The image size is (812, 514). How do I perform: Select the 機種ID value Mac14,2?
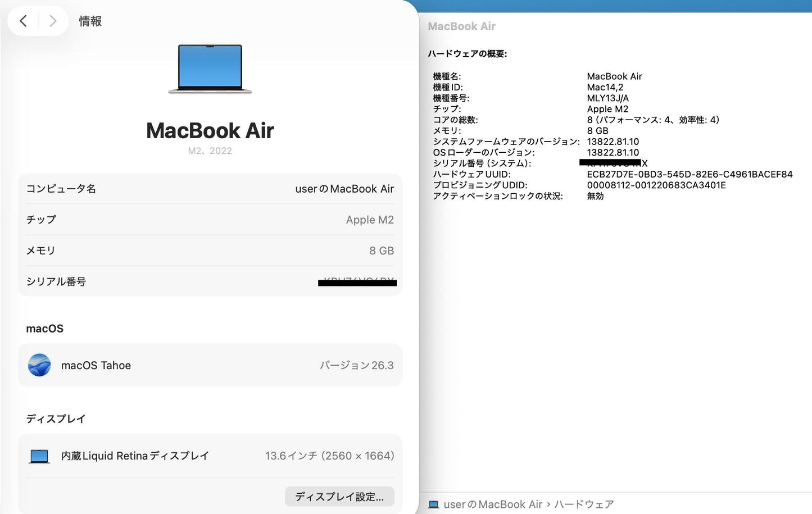605,87
